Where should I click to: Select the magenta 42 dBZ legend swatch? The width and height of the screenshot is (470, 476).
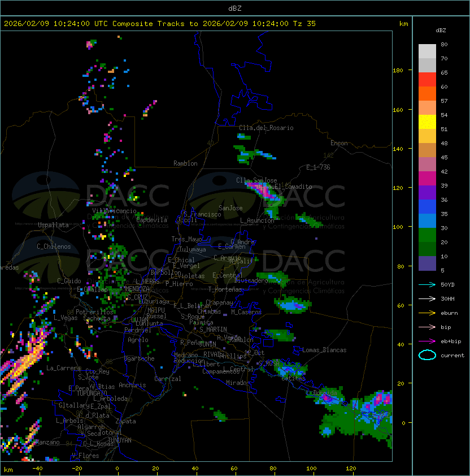tap(427, 179)
